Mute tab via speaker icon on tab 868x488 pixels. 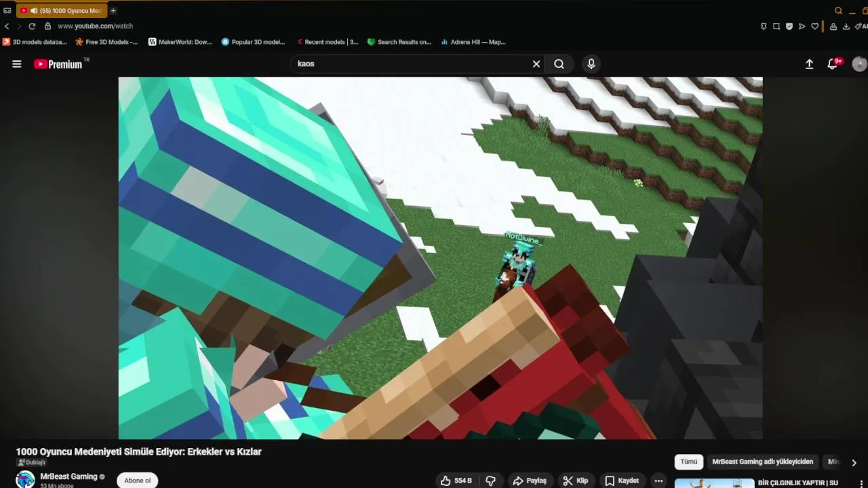(x=34, y=10)
